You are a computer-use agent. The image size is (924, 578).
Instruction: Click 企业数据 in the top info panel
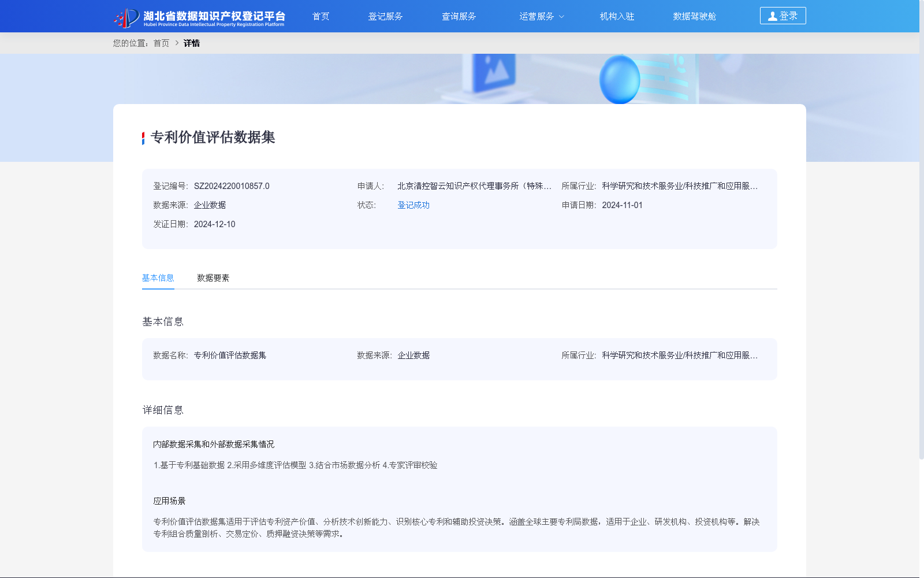210,205
